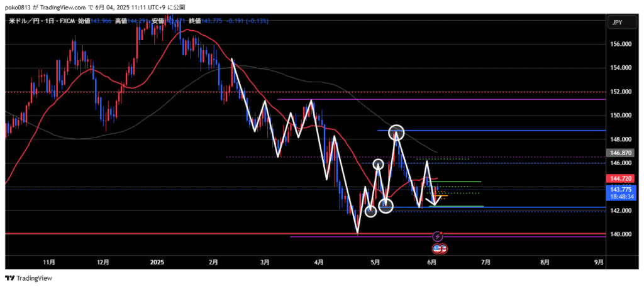Click the large white circle at the May peak
This screenshot has height=287, width=644.
pyautogui.click(x=396, y=132)
